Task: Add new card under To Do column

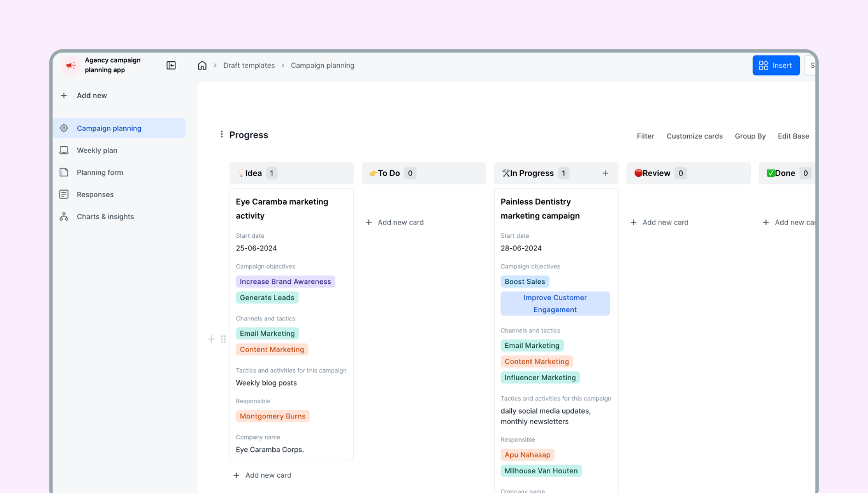Action: [395, 222]
